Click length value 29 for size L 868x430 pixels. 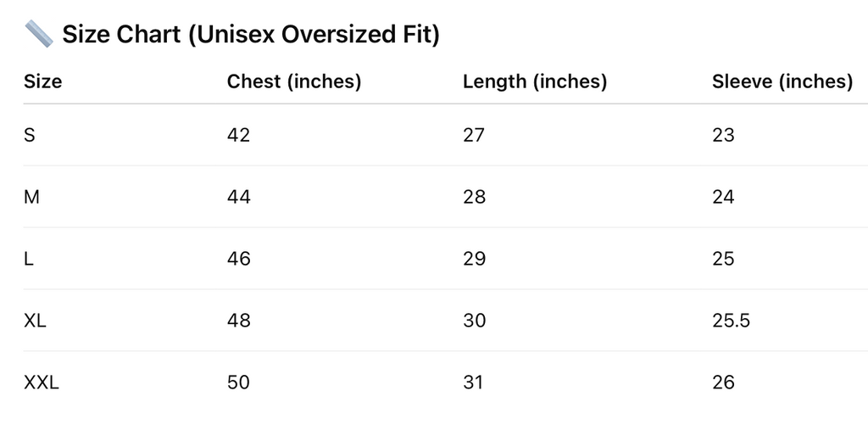pyautogui.click(x=475, y=259)
